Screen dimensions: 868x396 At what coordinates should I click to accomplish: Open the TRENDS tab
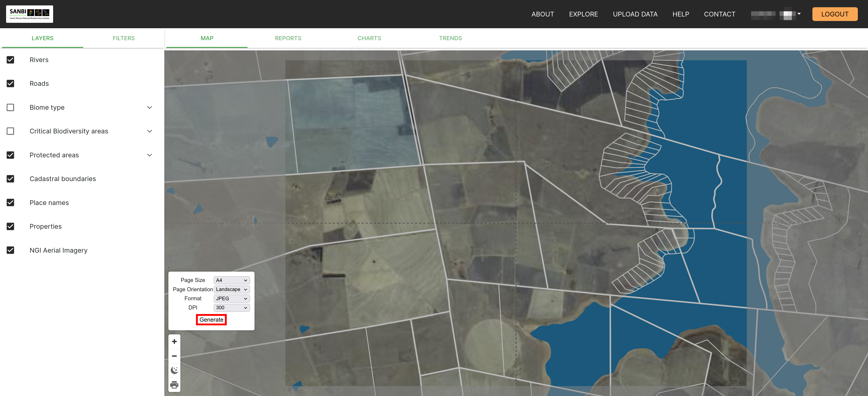coord(451,38)
